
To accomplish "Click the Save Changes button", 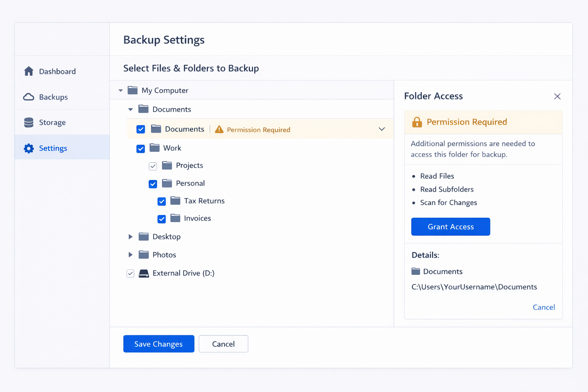I will pos(158,344).
